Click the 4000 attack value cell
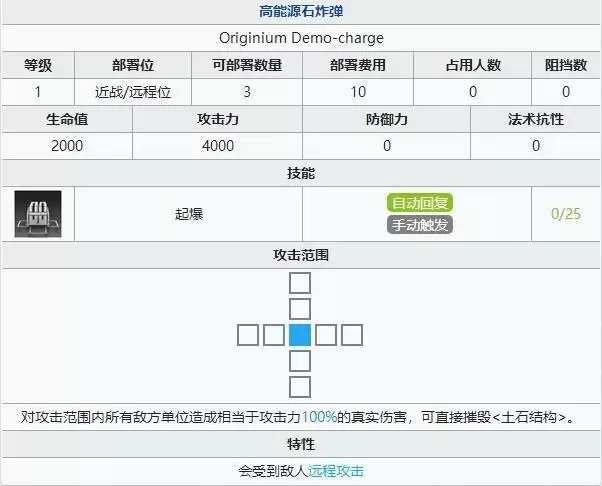The height and width of the screenshot is (486, 602). pos(217,146)
